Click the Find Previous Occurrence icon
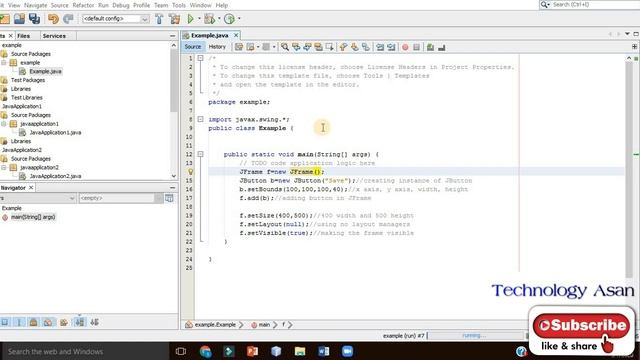The width and height of the screenshot is (640, 360). [x=296, y=47]
